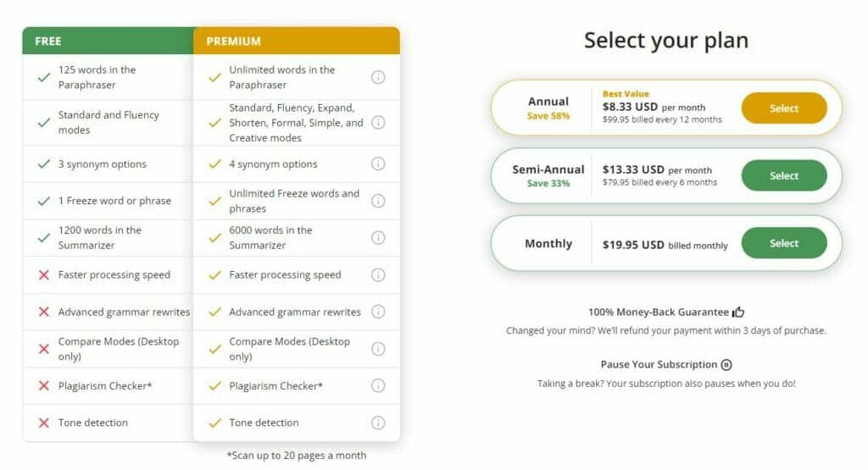Select the Semi-Annual plan button
Viewport: 868px width, 470px height.
click(x=784, y=175)
